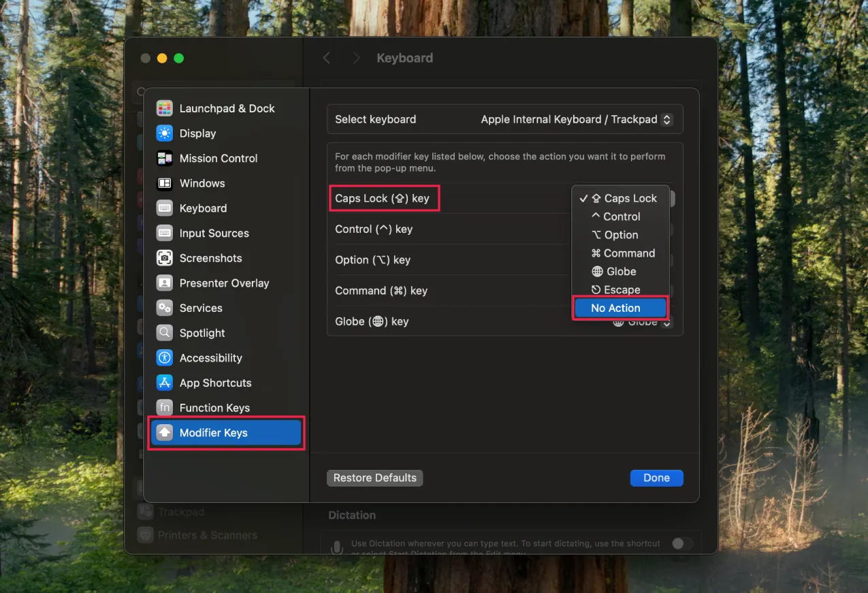868x593 pixels.
Task: Click the "Control (^) key" label
Action: pyautogui.click(x=374, y=229)
